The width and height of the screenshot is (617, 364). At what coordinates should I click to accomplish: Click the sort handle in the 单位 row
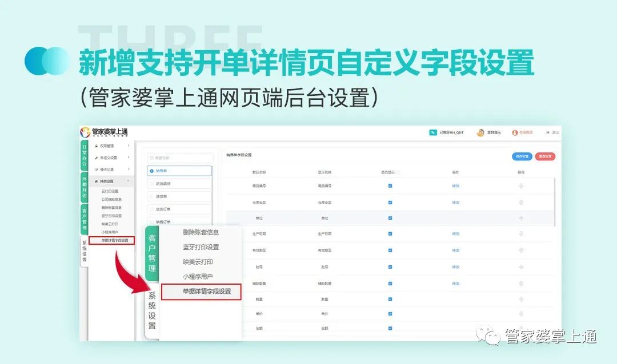(x=521, y=218)
